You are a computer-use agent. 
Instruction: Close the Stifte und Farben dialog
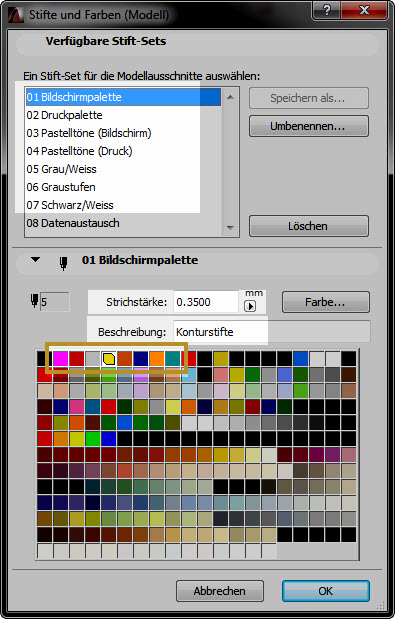tap(365, 10)
